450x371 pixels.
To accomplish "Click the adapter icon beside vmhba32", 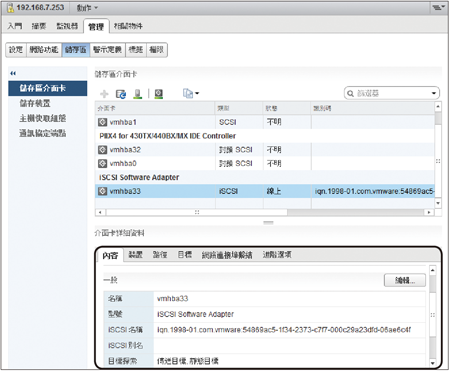I will [102, 150].
